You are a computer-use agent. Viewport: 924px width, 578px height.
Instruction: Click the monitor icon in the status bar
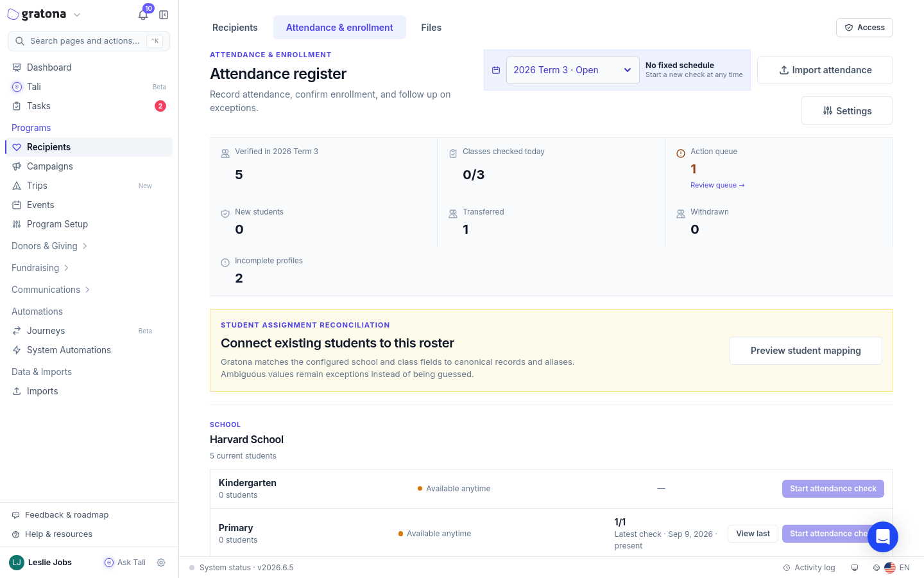point(855,568)
